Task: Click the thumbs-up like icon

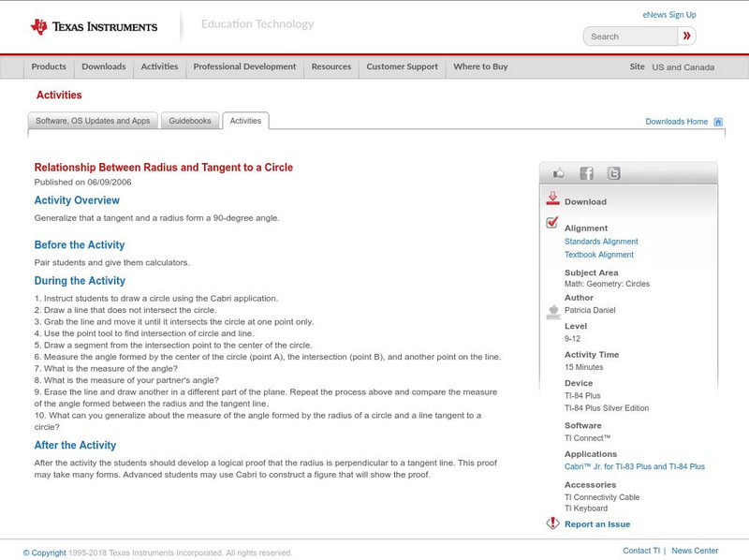Action: pos(559,173)
